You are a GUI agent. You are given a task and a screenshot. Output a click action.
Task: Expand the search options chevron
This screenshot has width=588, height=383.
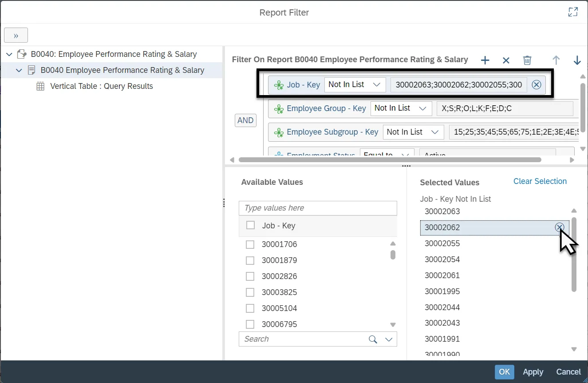(389, 339)
